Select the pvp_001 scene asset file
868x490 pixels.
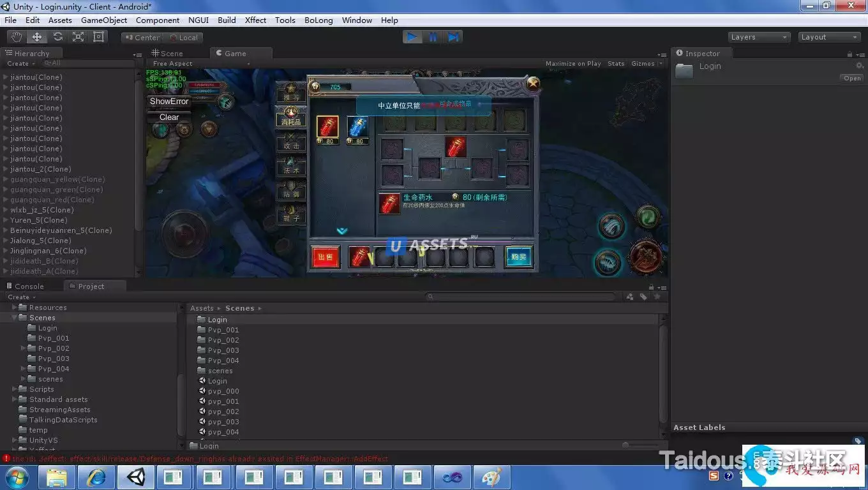point(219,401)
